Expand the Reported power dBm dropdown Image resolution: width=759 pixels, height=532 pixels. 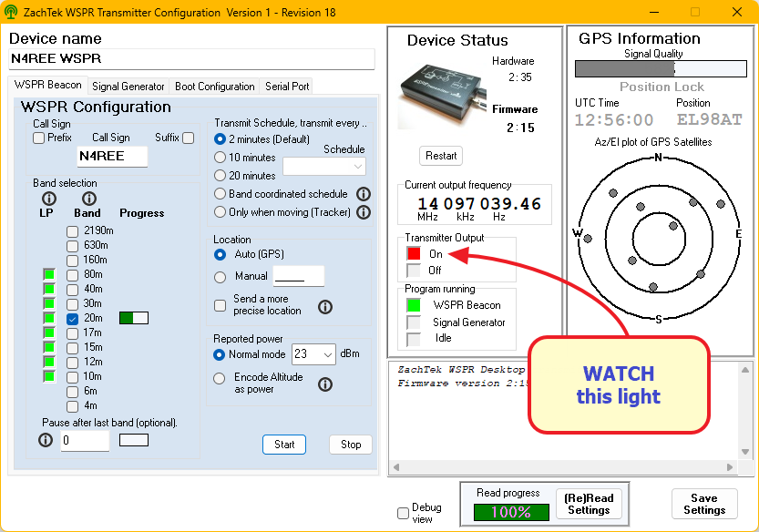click(x=314, y=354)
